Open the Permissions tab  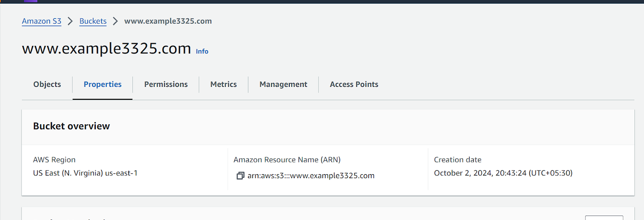(166, 84)
